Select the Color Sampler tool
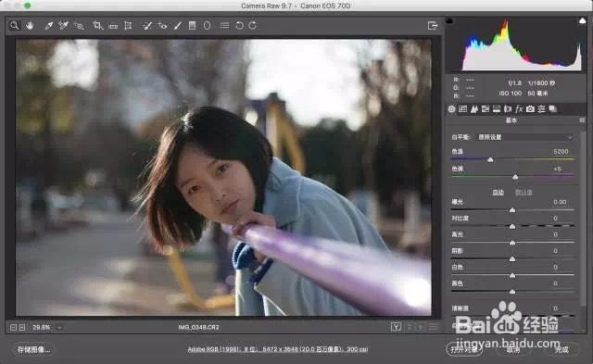The image size is (593, 364). [64, 26]
